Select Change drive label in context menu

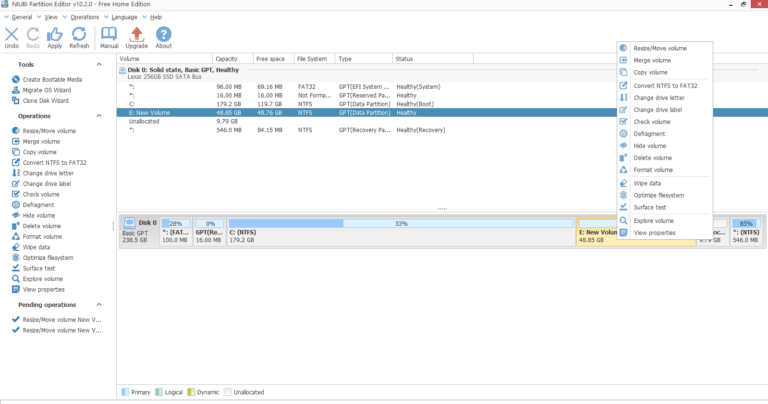(x=664, y=110)
